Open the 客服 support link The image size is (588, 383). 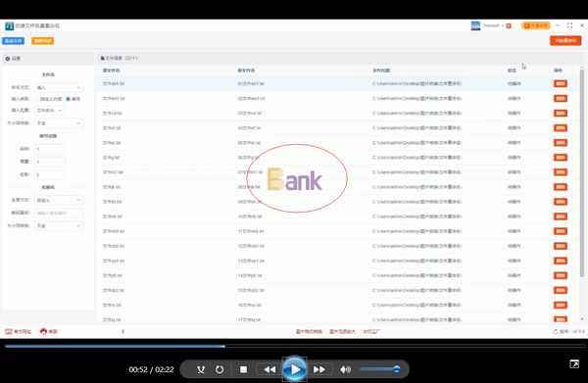(x=49, y=332)
